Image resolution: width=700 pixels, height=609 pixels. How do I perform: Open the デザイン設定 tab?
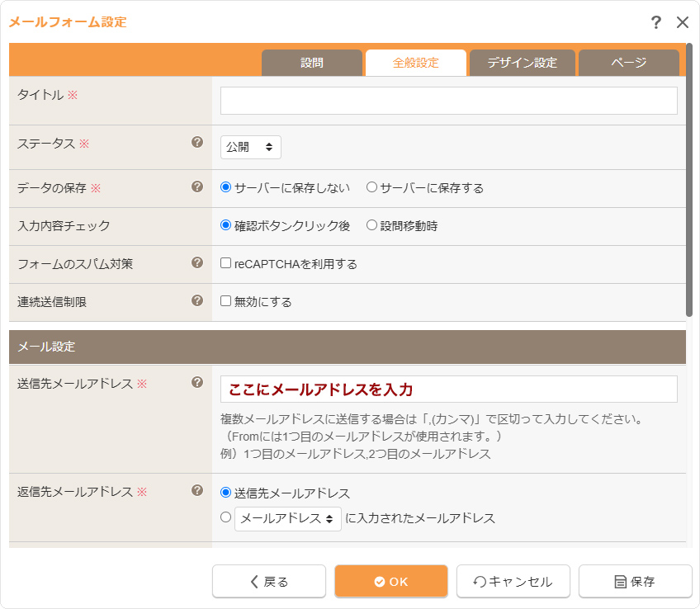(x=522, y=63)
